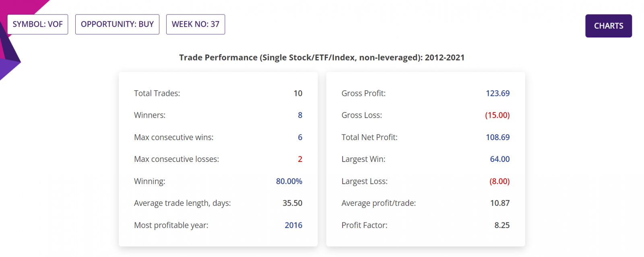Select the Winning: label
The image size is (644, 257).
(x=149, y=181)
